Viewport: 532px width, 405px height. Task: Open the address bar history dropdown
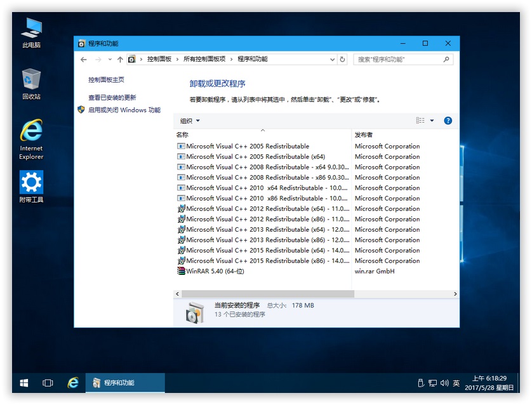pyautogui.click(x=332, y=60)
